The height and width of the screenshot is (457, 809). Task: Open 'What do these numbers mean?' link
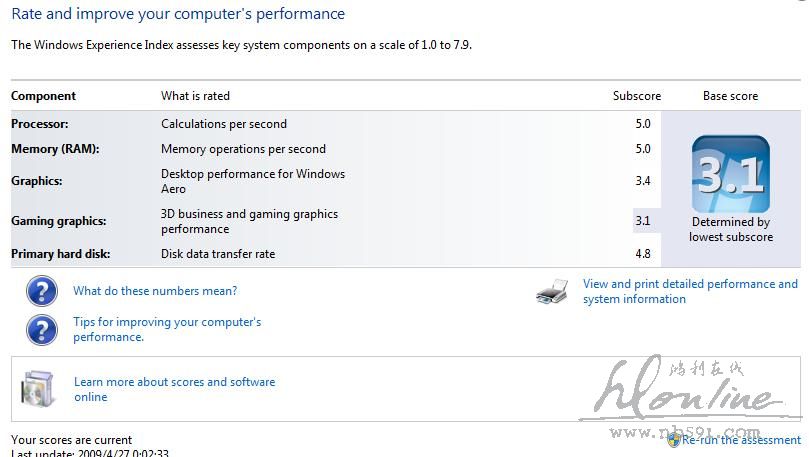(155, 291)
